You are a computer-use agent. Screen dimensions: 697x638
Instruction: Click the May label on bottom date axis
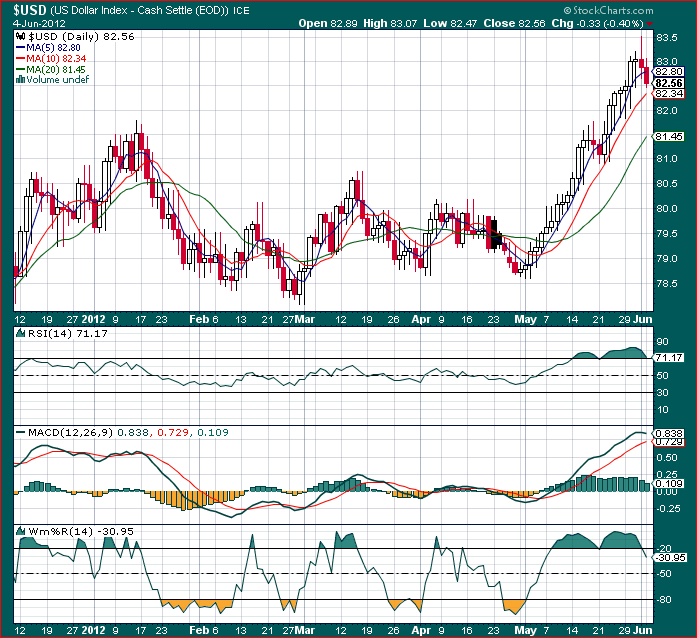pyautogui.click(x=525, y=630)
